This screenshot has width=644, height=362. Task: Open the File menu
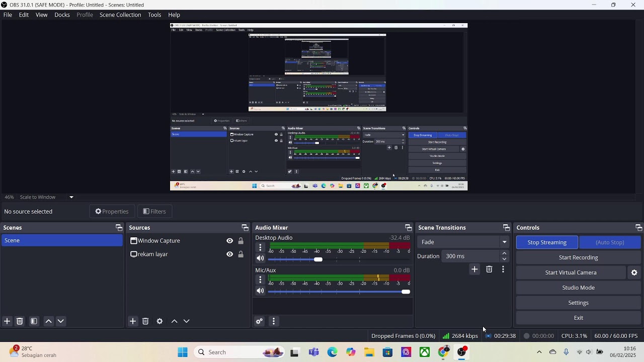pyautogui.click(x=8, y=15)
